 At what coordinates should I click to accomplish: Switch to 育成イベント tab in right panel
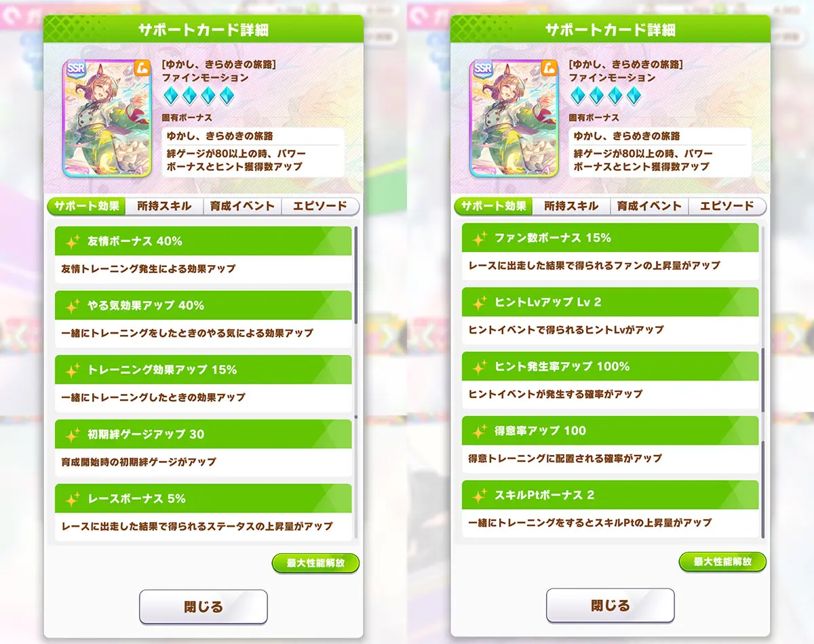click(649, 206)
